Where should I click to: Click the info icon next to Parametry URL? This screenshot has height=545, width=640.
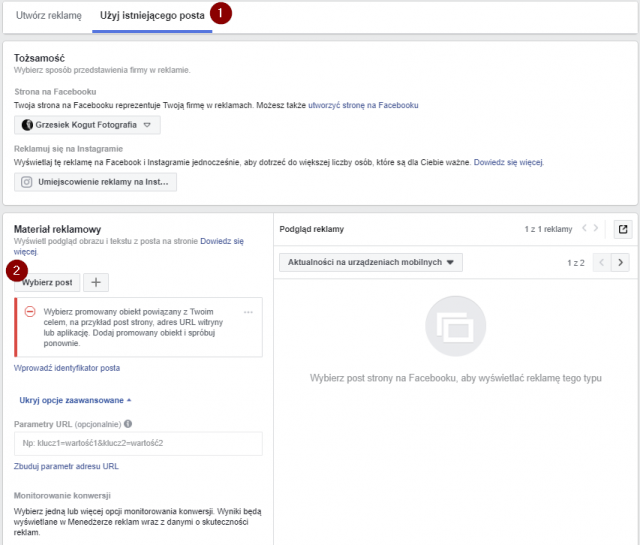(x=128, y=424)
